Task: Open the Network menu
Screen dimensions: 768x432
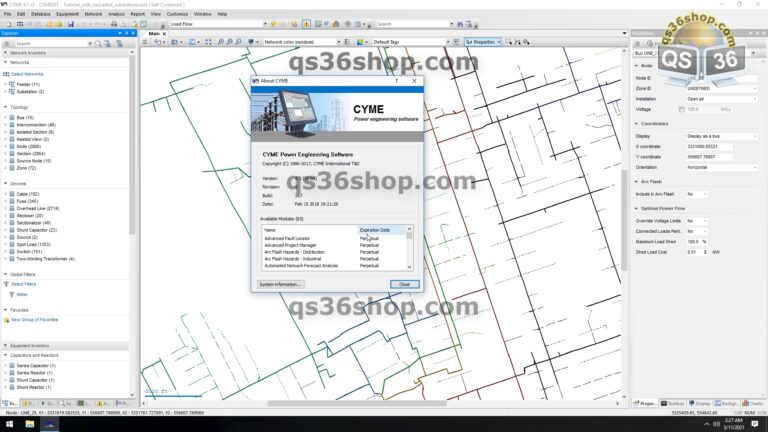Action: [93, 14]
